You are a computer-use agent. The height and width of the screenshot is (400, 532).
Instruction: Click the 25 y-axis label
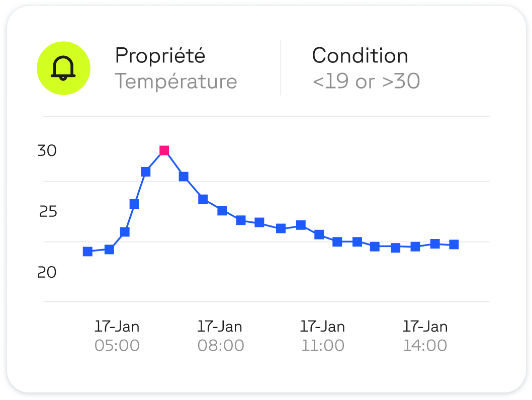[48, 212]
